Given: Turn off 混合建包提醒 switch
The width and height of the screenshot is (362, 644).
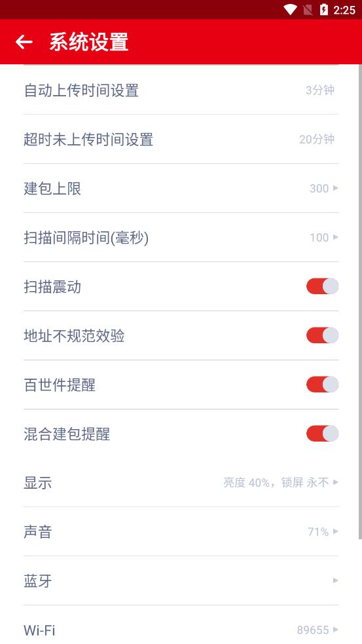Looking at the screenshot, I should 322,433.
